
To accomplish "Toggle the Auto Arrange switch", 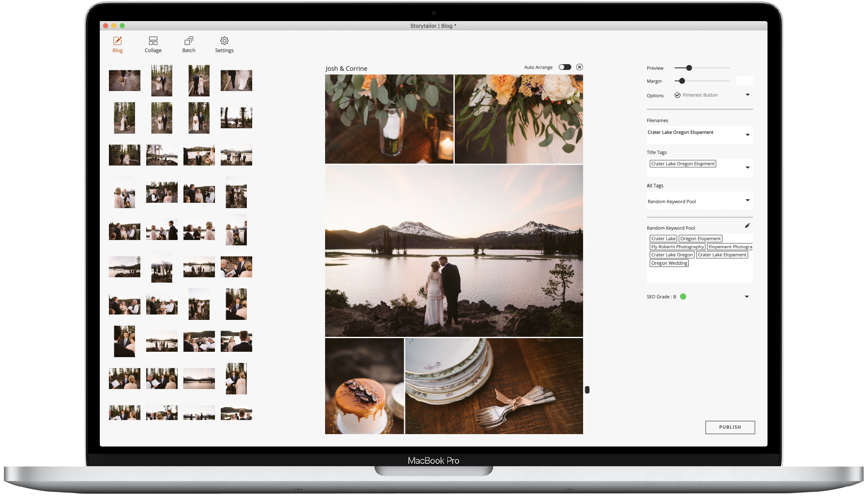I will point(565,67).
